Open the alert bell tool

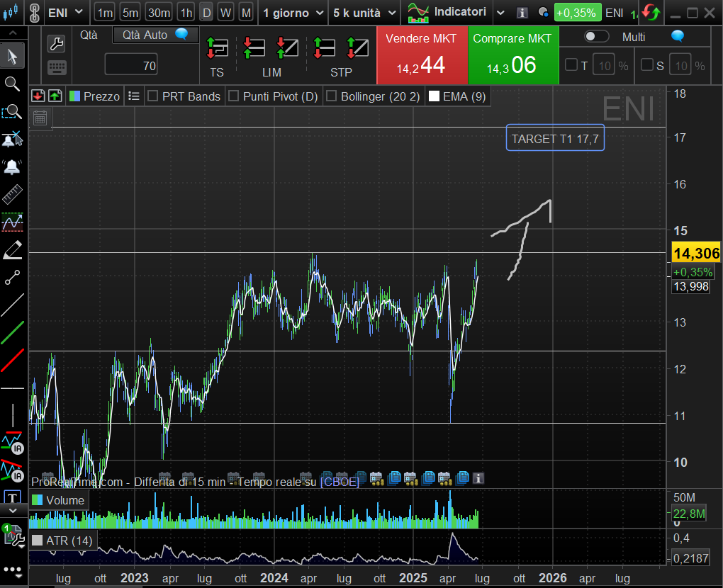(12, 167)
